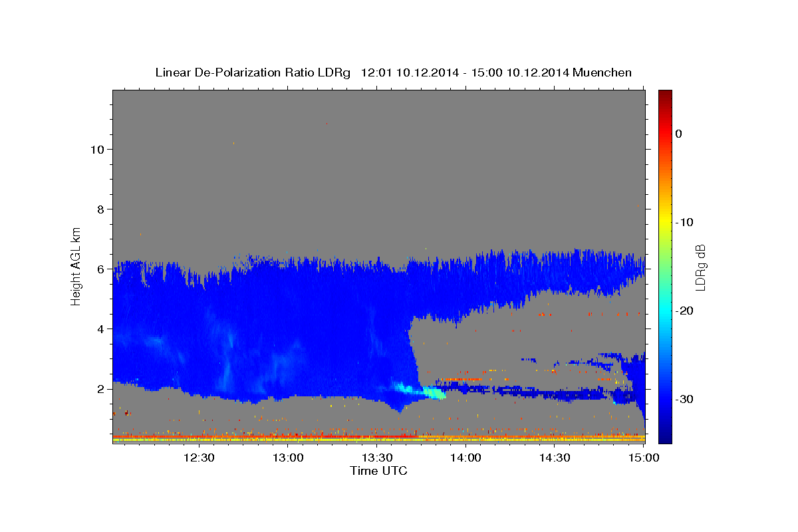Pick the dark red top of colorbar
The image size is (798, 532).
coord(665,95)
